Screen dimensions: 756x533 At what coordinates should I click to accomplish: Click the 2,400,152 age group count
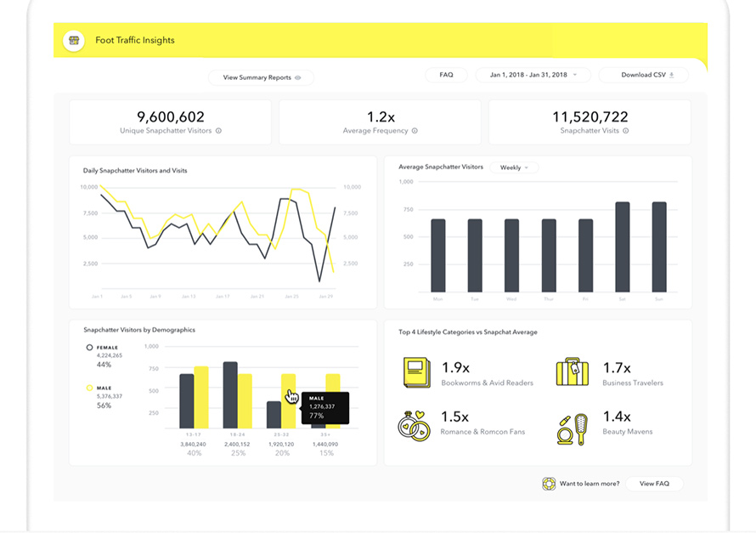[237, 445]
